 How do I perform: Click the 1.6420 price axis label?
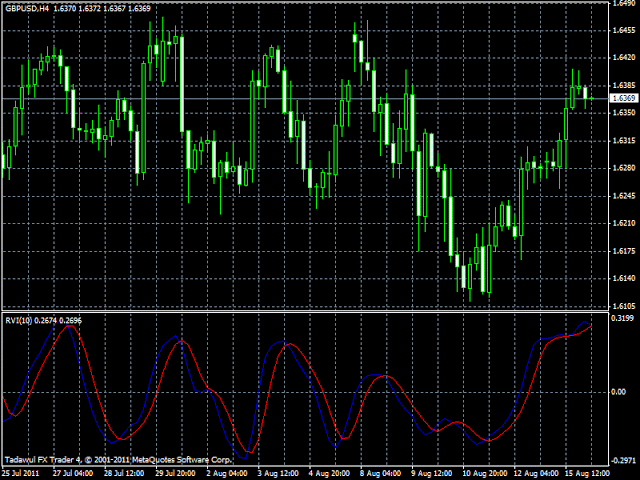[624, 58]
